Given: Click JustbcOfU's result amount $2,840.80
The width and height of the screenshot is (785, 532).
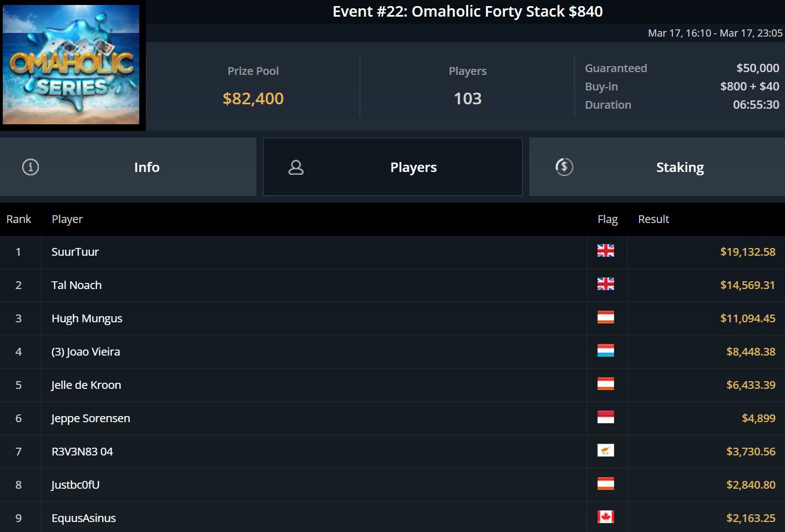Looking at the screenshot, I should coord(751,485).
